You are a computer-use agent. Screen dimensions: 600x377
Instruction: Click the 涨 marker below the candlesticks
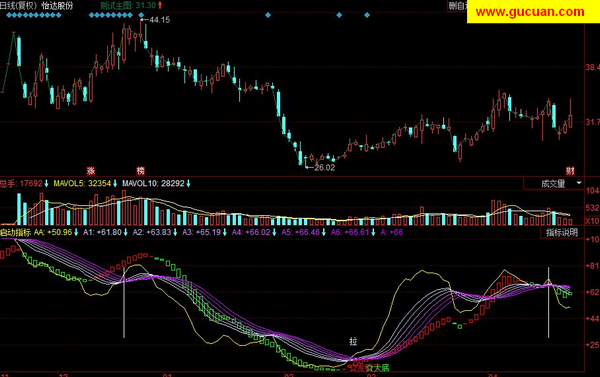[x=91, y=171]
